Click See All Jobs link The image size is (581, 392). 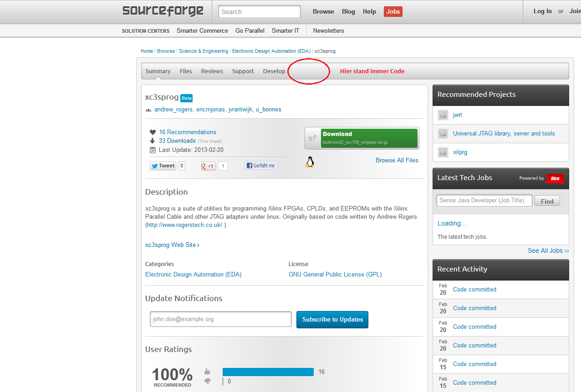click(x=548, y=251)
